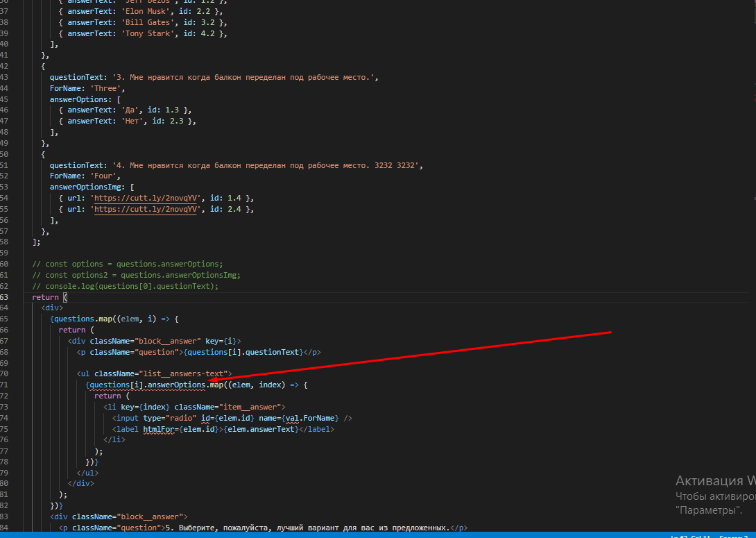Click line number 63 in the gutter
Viewport: 756px width, 538px height.
pos(4,297)
